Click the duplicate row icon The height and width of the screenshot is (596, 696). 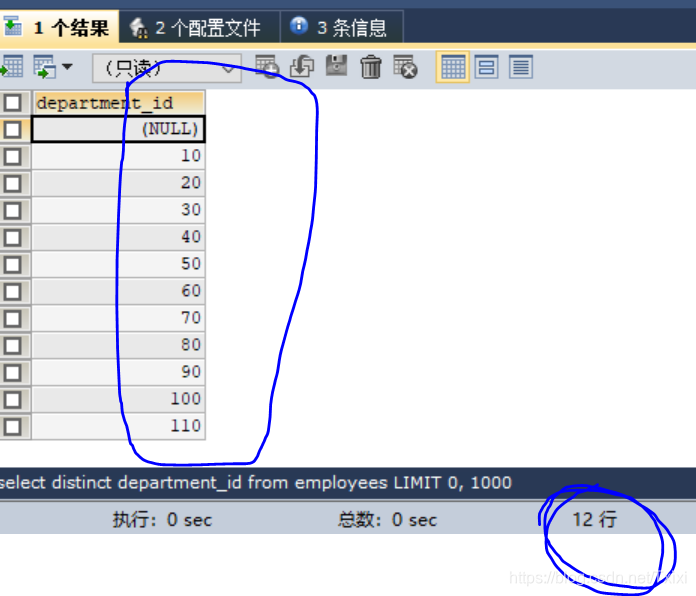pos(302,67)
